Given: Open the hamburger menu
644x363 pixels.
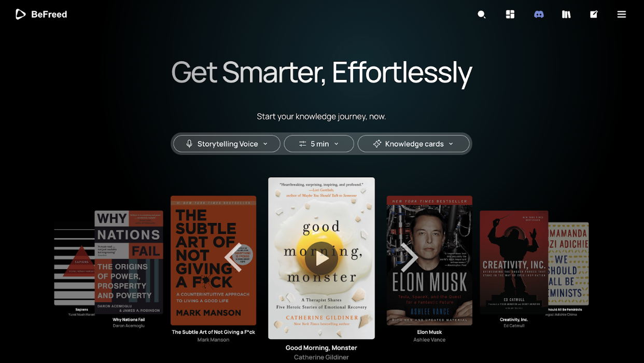Looking at the screenshot, I should pyautogui.click(x=622, y=15).
